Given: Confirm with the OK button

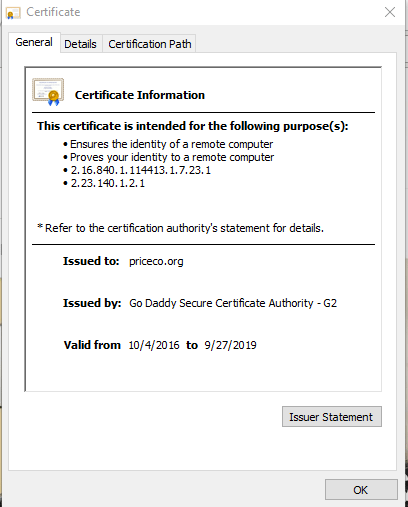Looking at the screenshot, I should (x=361, y=490).
